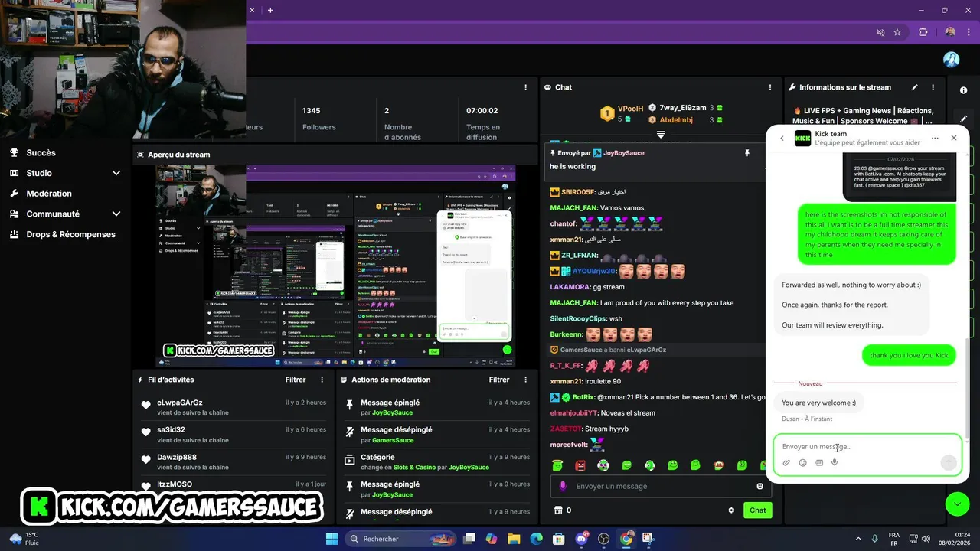
Task: Click the Dawzip888 follower entry
Action: (234, 461)
